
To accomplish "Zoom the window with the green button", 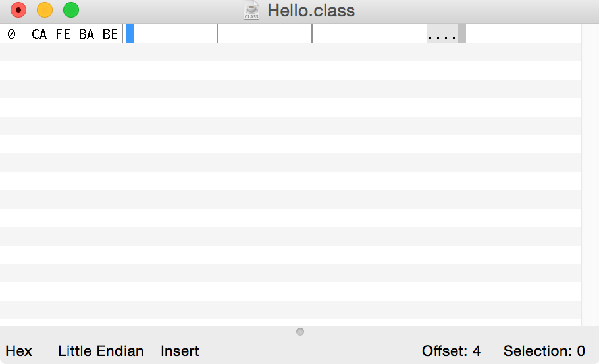I will (x=71, y=11).
